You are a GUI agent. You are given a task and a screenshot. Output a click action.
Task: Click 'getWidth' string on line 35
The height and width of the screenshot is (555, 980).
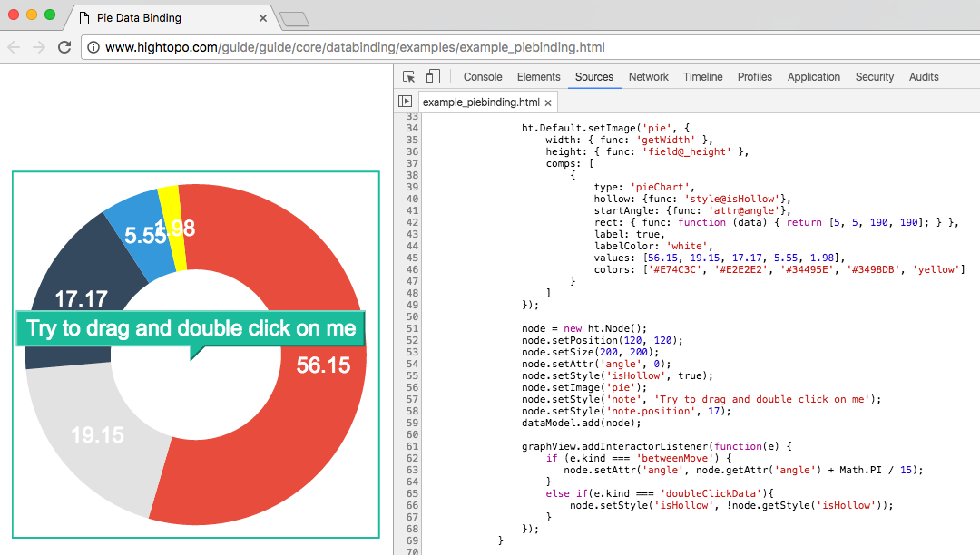(666, 141)
